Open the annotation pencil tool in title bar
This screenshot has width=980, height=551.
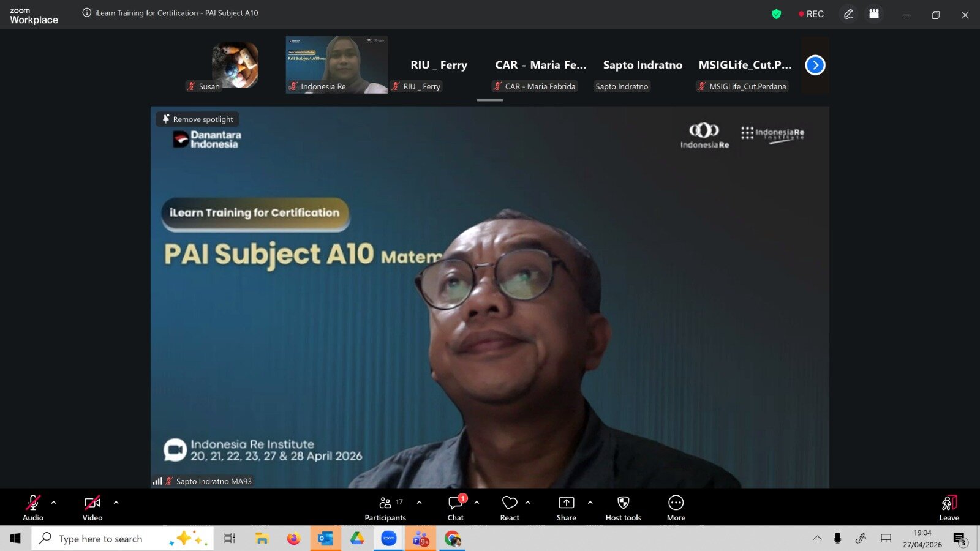tap(848, 14)
